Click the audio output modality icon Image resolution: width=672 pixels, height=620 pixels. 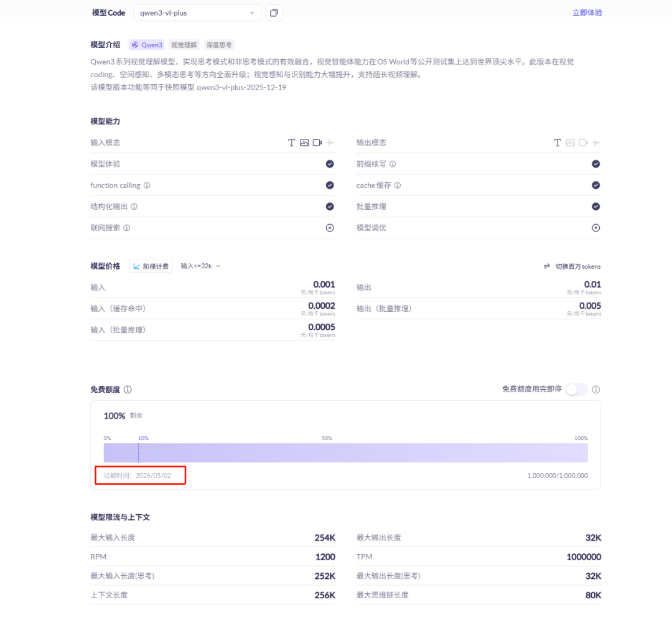pos(596,143)
